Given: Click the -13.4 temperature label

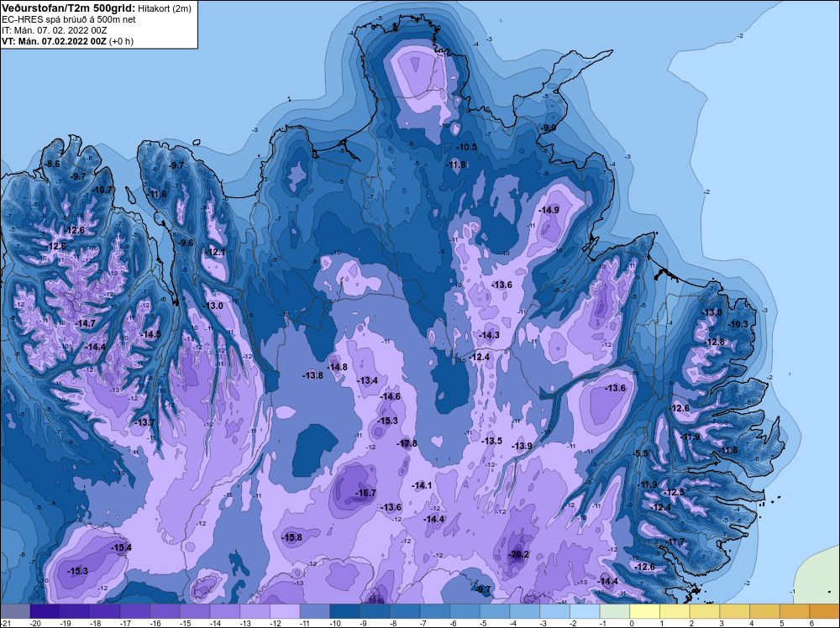Looking at the screenshot, I should (x=368, y=380).
